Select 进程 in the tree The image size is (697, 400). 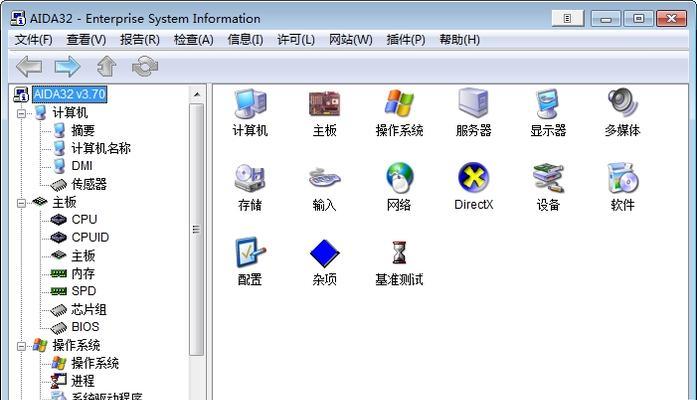(x=83, y=381)
